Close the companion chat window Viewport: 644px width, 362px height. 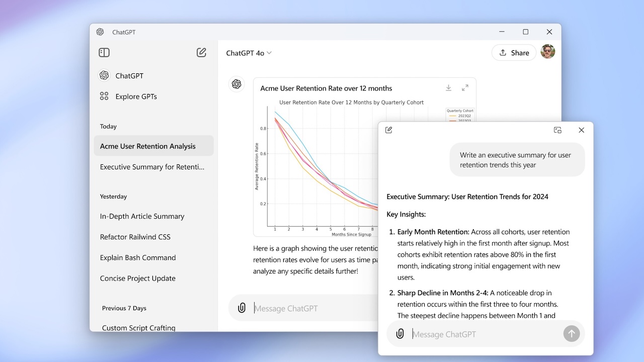pyautogui.click(x=581, y=130)
